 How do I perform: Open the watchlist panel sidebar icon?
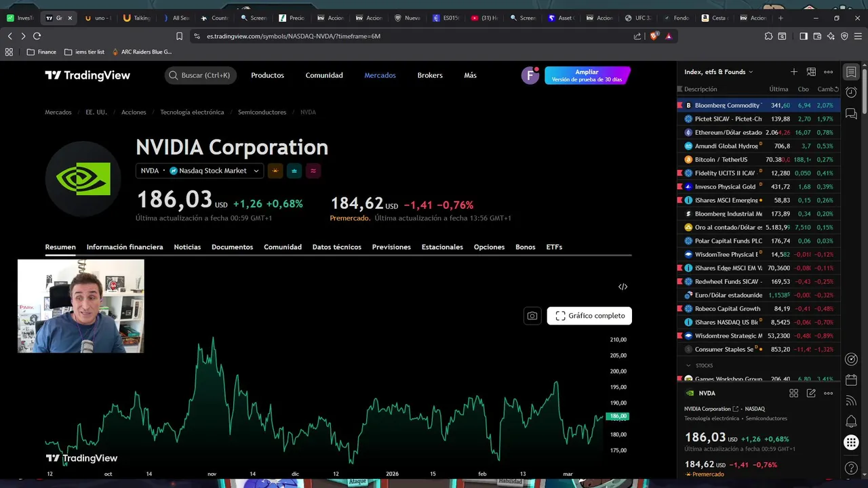coord(851,73)
